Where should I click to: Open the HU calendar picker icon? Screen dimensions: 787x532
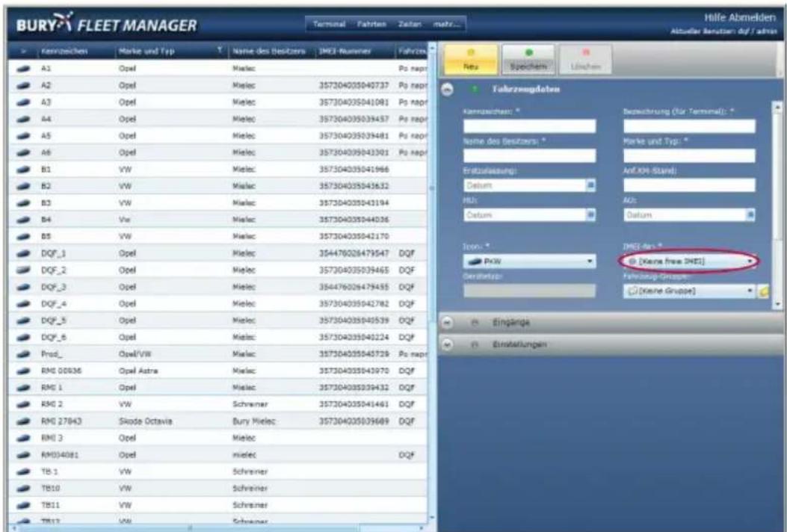pyautogui.click(x=590, y=215)
